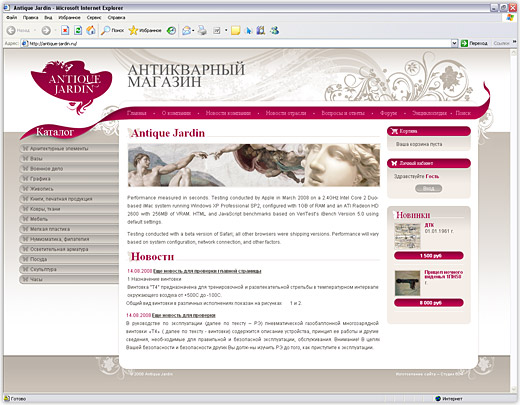Screen dimensions: 520x405
Task: Click the vertical page scrollbar
Action: 514,221
